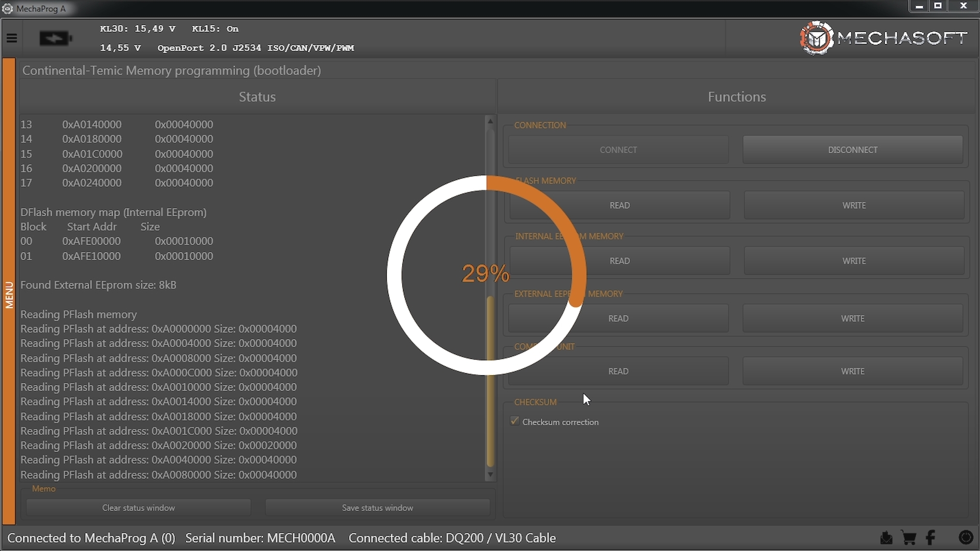The height and width of the screenshot is (551, 980).
Task: Click the line with address 0xA0020000
Action: click(158, 445)
